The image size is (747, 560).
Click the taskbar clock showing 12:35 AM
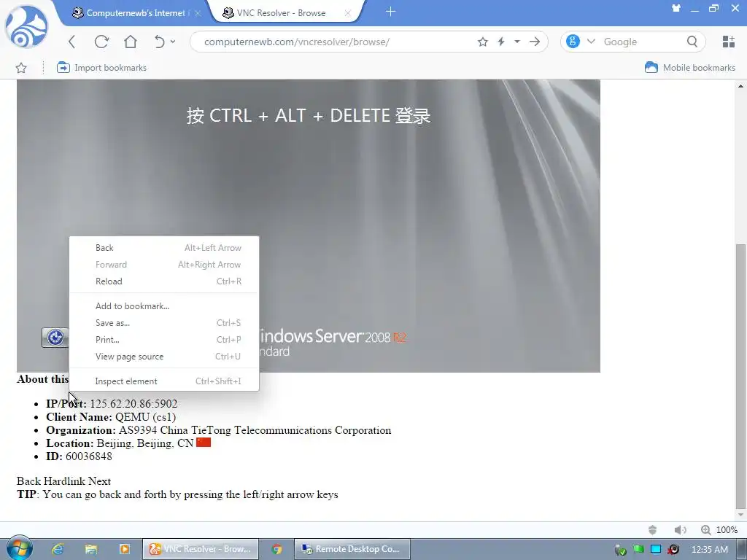[709, 550]
